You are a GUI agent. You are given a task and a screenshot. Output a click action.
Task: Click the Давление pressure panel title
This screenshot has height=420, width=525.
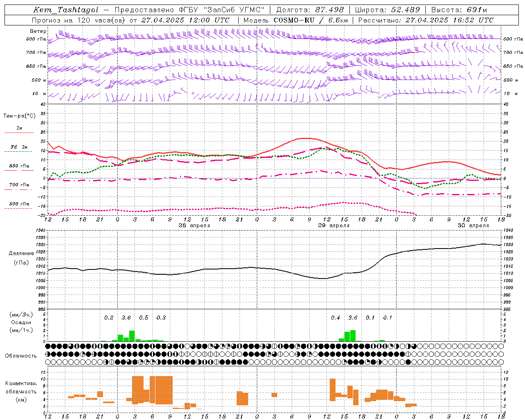point(21,253)
